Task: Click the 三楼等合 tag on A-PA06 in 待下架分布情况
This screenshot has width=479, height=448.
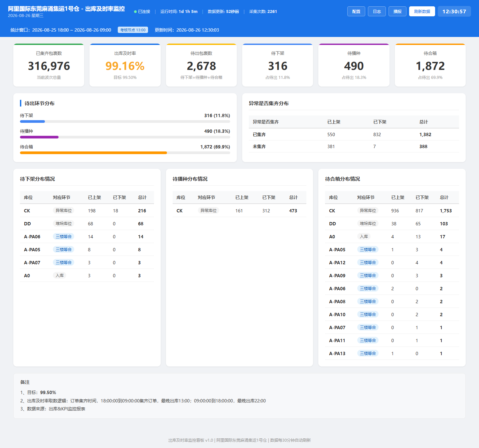Action: point(64,237)
